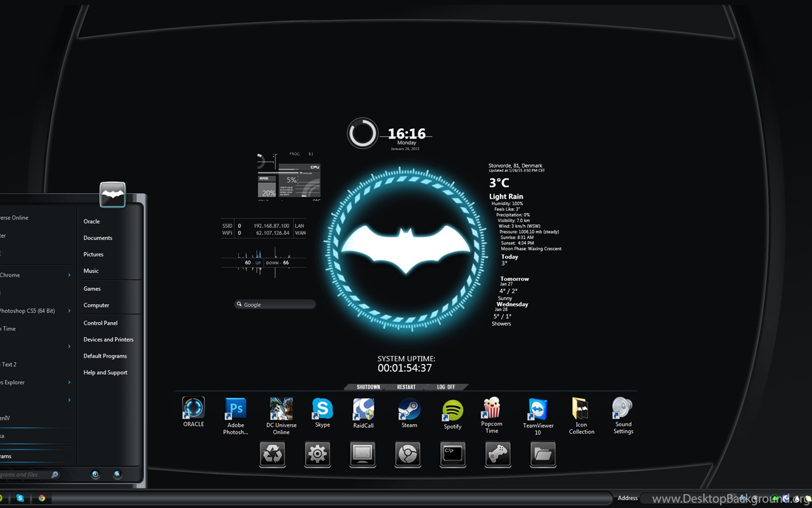Image resolution: width=812 pixels, height=508 pixels.
Task: Click the magnifier icon in Start menu search
Action: (x=55, y=474)
